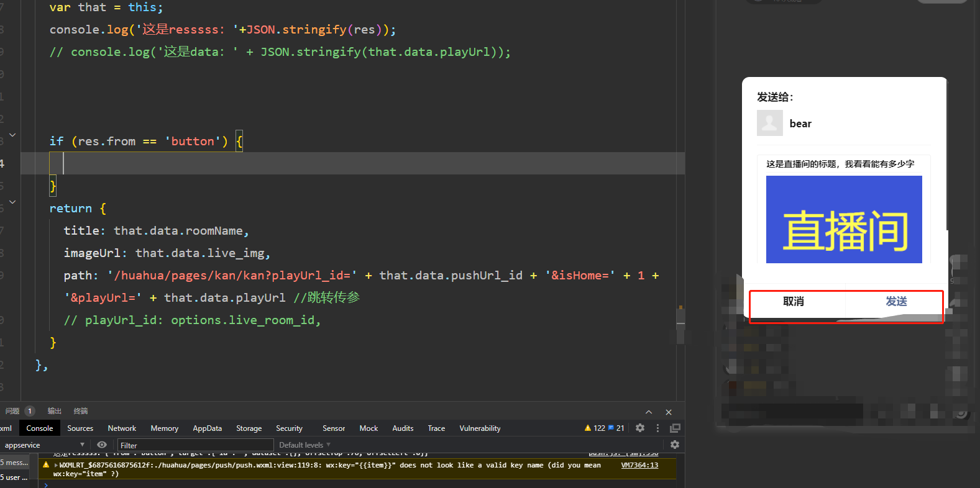Click the var that = this line
The height and width of the screenshot is (488, 980).
coord(106,7)
